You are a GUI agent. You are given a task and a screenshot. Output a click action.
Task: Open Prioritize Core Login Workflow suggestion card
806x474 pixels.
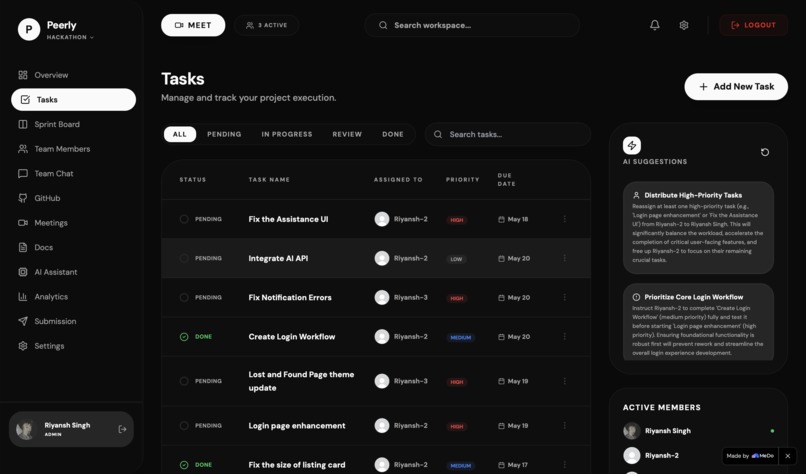click(x=698, y=322)
